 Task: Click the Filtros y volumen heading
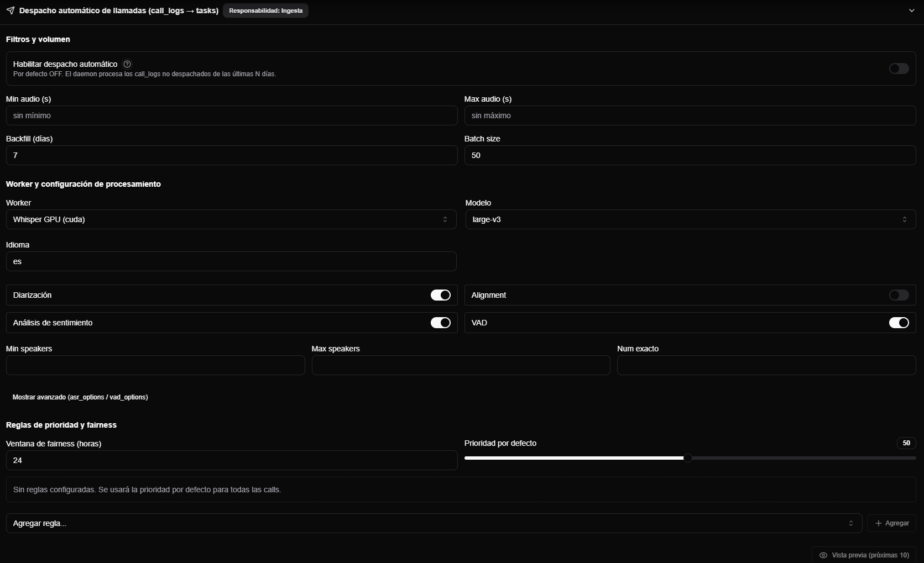[38, 39]
